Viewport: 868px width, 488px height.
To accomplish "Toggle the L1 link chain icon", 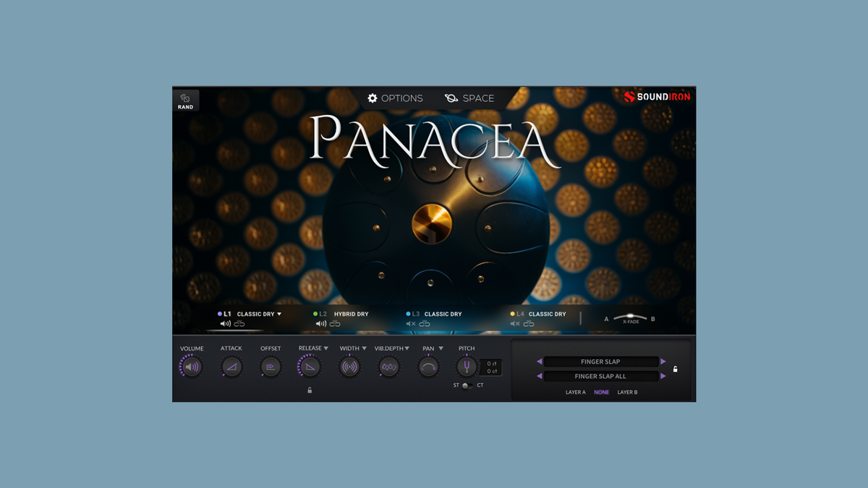I will click(239, 324).
